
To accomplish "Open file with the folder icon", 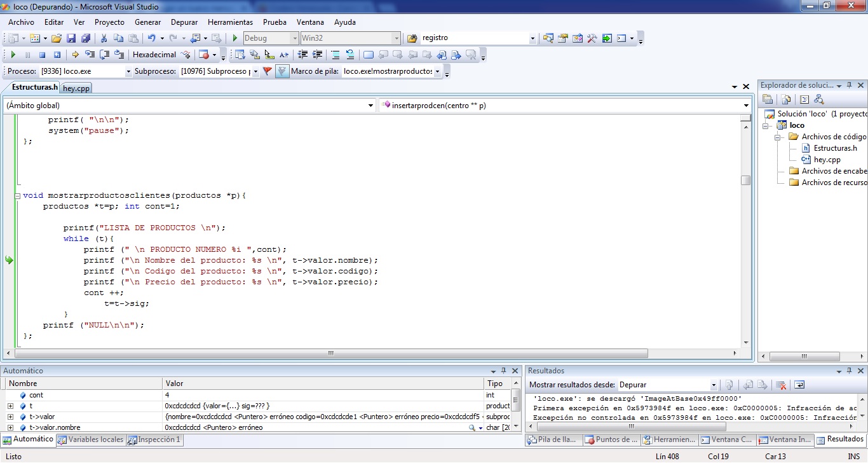I will 57,38.
